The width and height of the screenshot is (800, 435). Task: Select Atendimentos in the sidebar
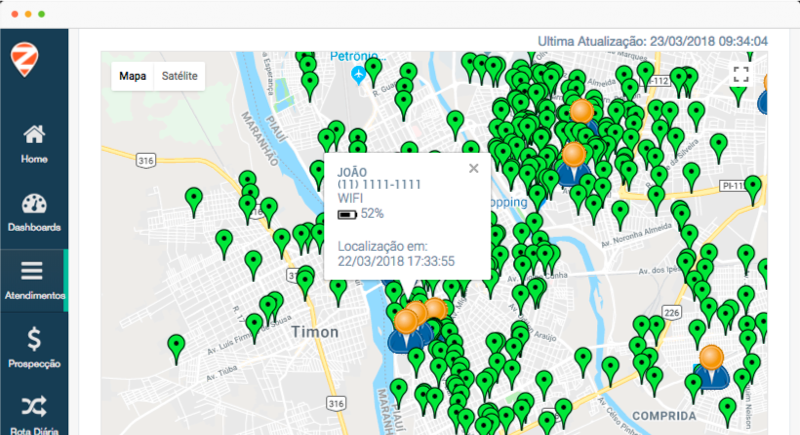(x=33, y=279)
